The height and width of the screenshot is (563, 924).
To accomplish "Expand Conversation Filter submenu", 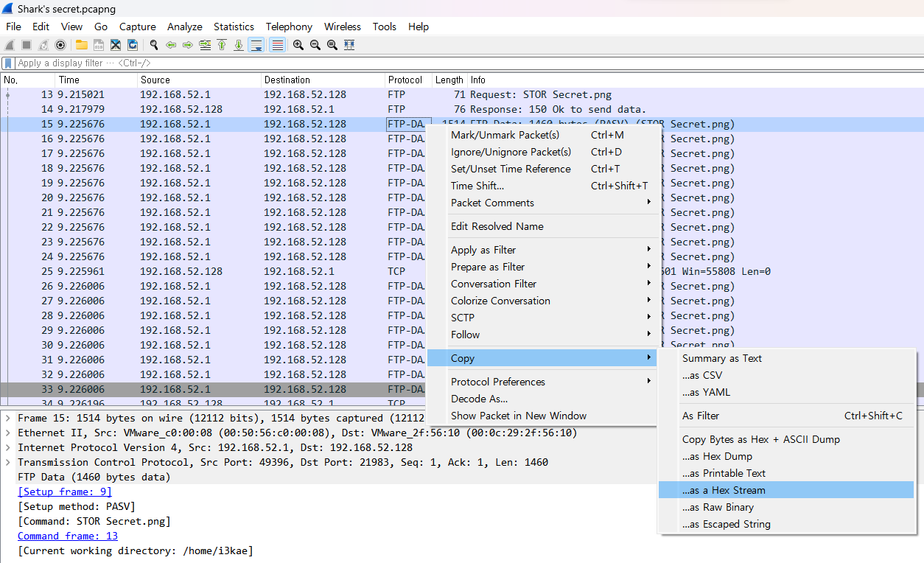I will coord(544,284).
